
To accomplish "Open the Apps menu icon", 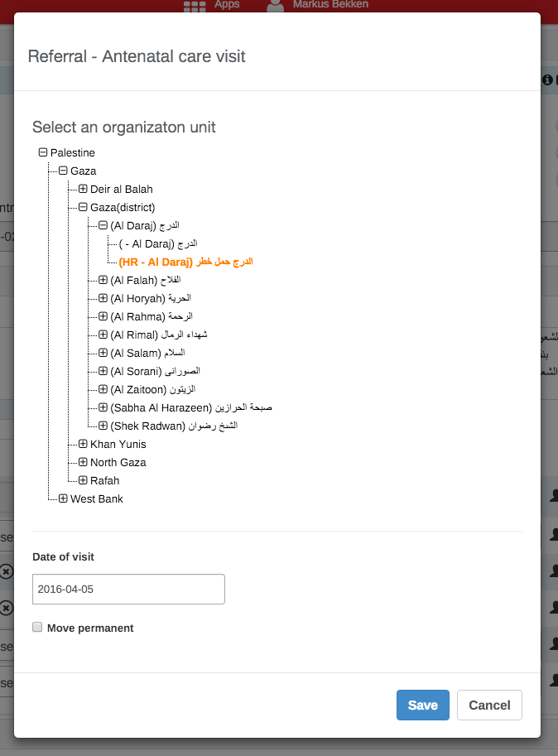I will click(195, 5).
